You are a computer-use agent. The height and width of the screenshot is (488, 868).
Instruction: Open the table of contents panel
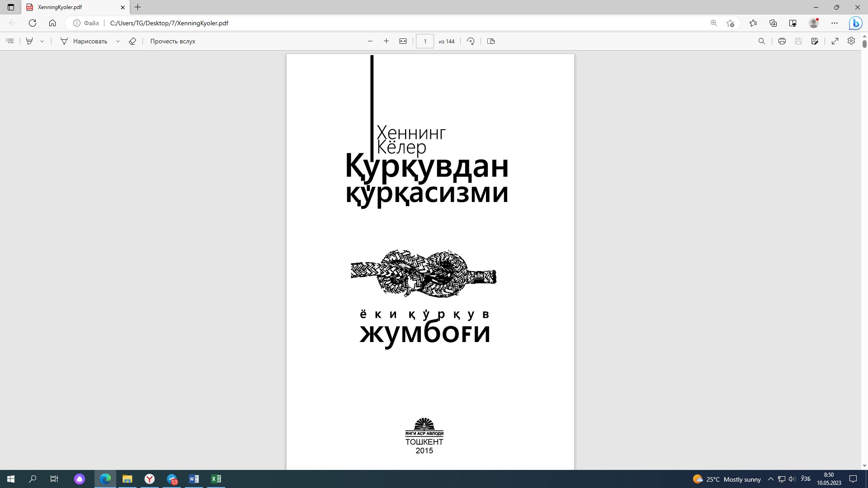tap(10, 41)
